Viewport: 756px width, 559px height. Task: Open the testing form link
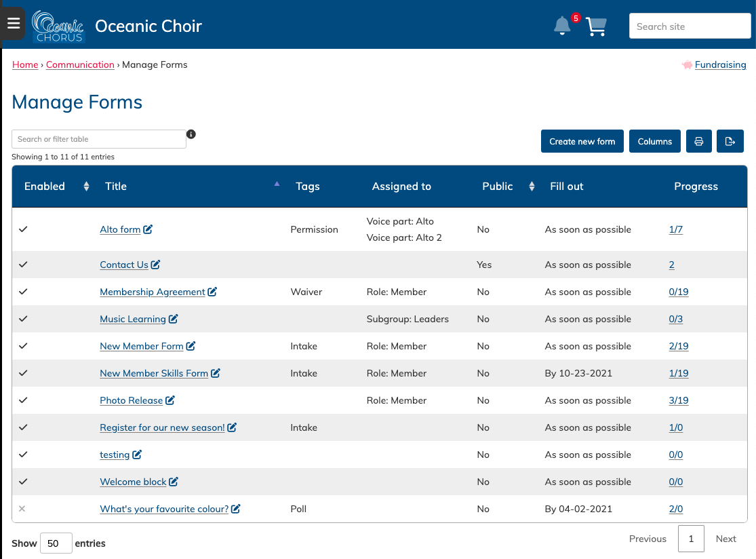(115, 455)
